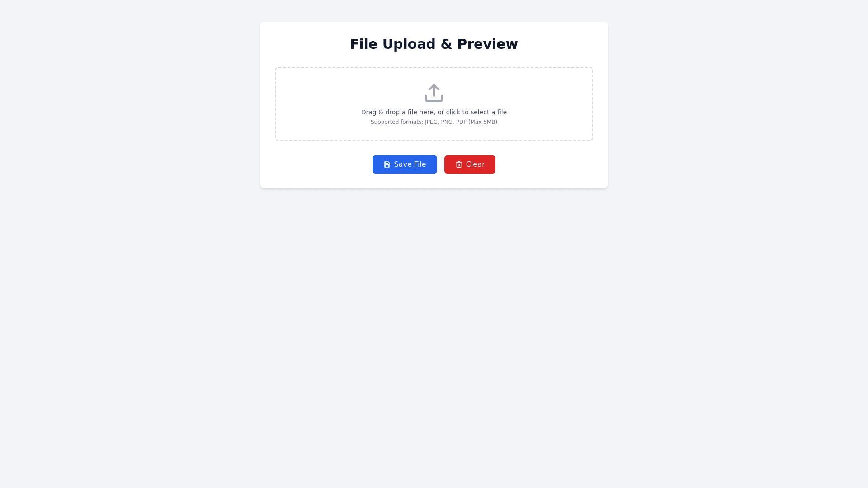This screenshot has width=868, height=488.
Task: Click the tray base of the upload icon
Action: [x=434, y=99]
